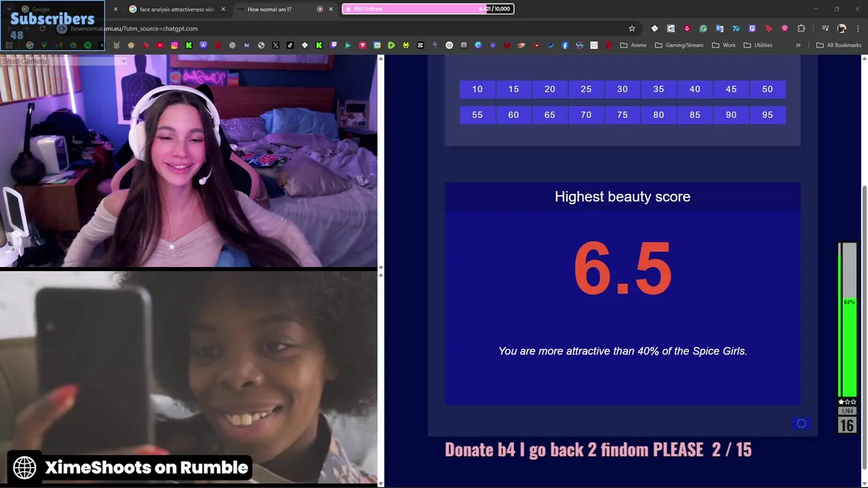Click the top webcam feed thumbnail
The height and width of the screenshot is (488, 868).
[189, 161]
